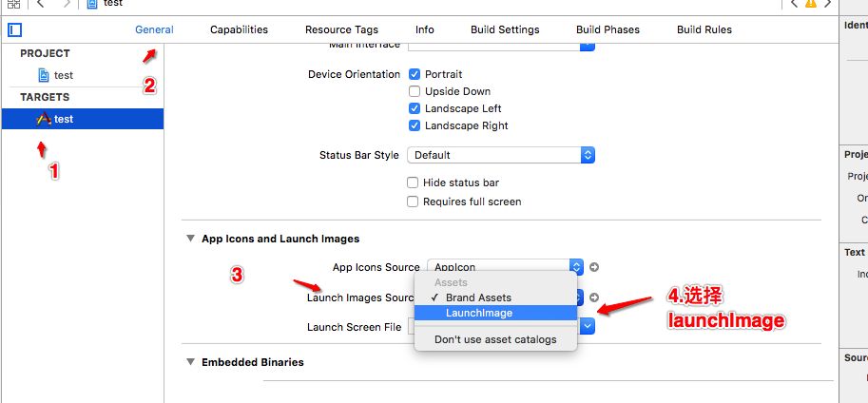Switch to the Build Settings tab
Screen dimensions: 868x403
point(505,29)
